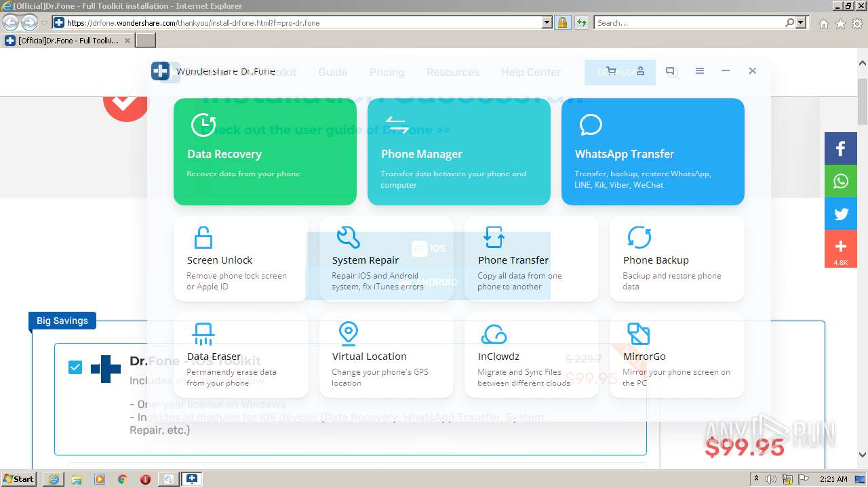Launch the Data Eraser tool
Image resolution: width=868 pixels, height=488 pixels.
[x=241, y=355]
